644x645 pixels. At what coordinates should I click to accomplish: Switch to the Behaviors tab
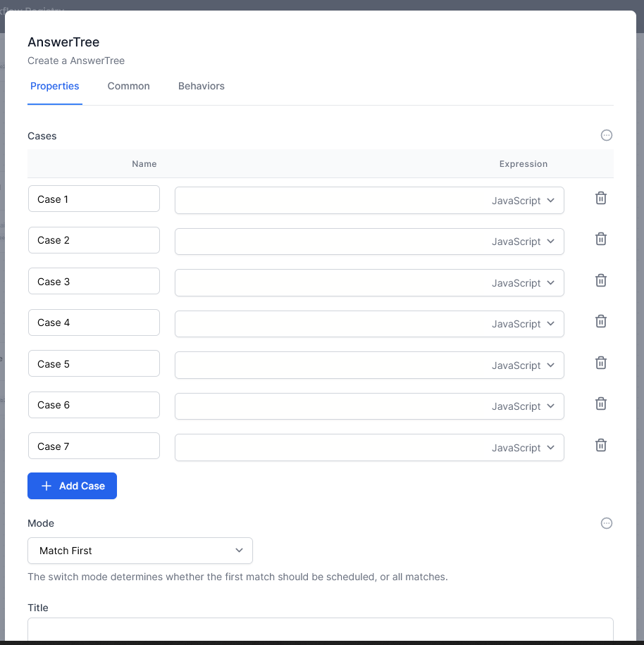(x=201, y=86)
